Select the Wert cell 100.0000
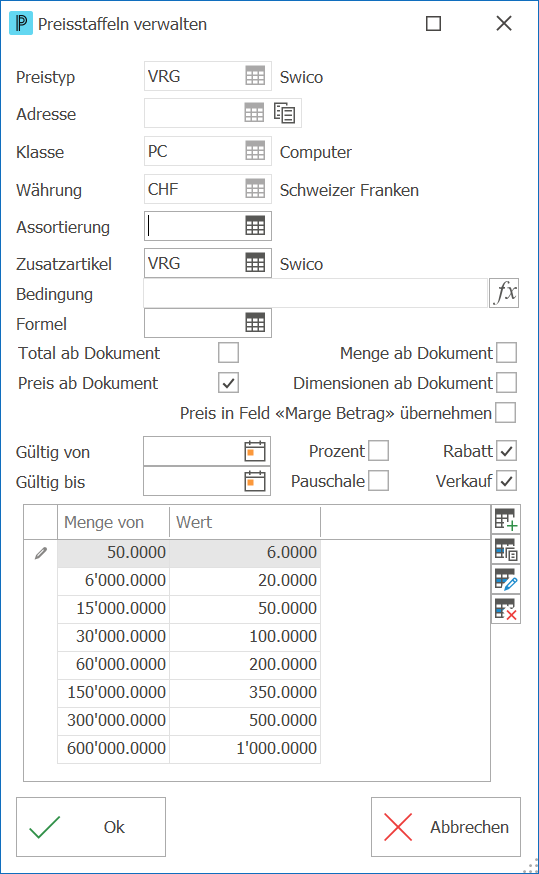 point(245,637)
